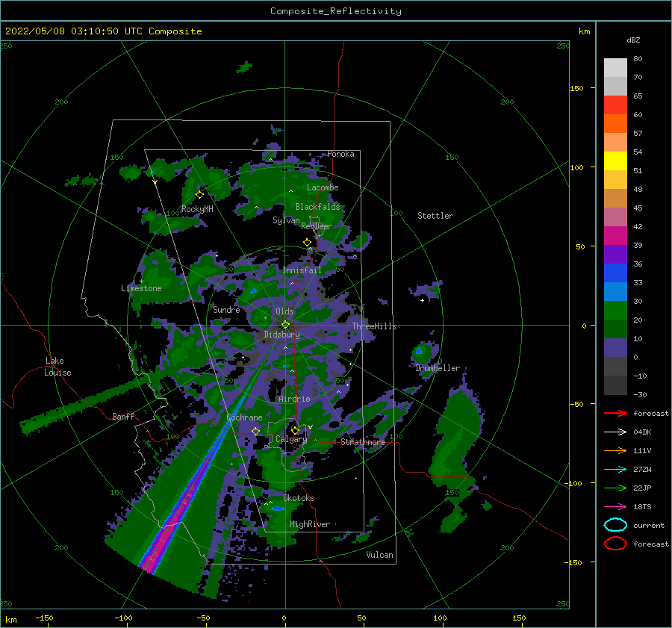
Task: Click the Okotoks town label
Action: tap(299, 498)
